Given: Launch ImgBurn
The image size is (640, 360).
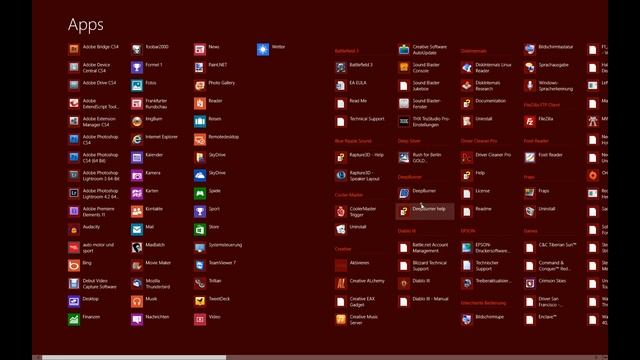Looking at the screenshot, I should click(147, 121).
